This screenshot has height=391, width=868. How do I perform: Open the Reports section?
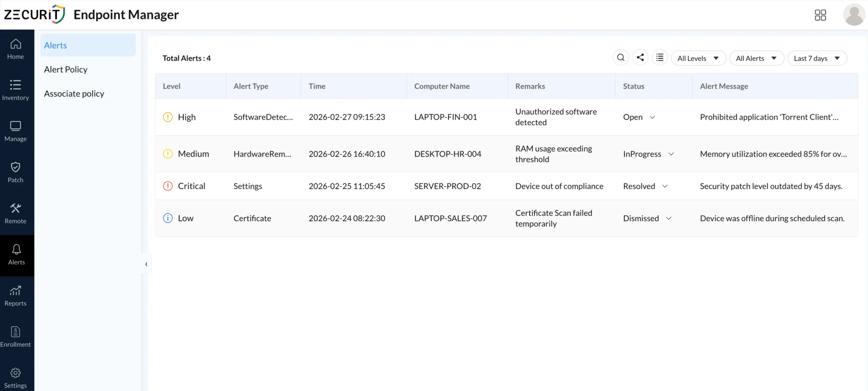pos(15,295)
